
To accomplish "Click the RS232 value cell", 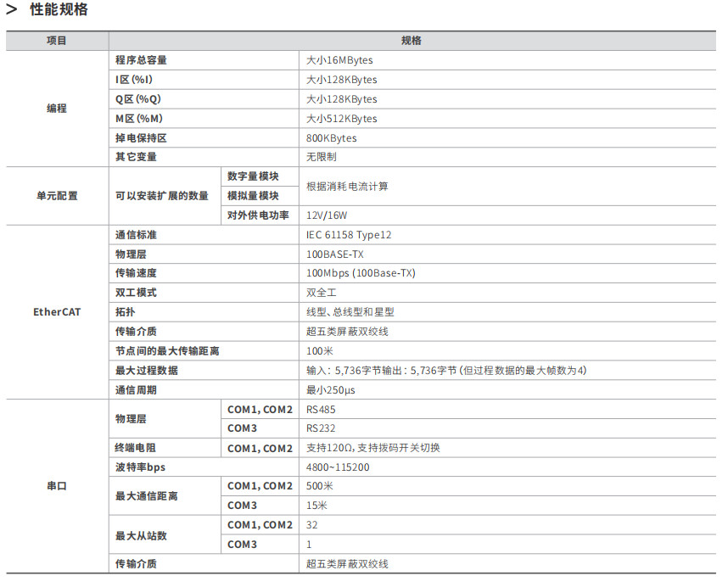I will [x=321, y=428].
